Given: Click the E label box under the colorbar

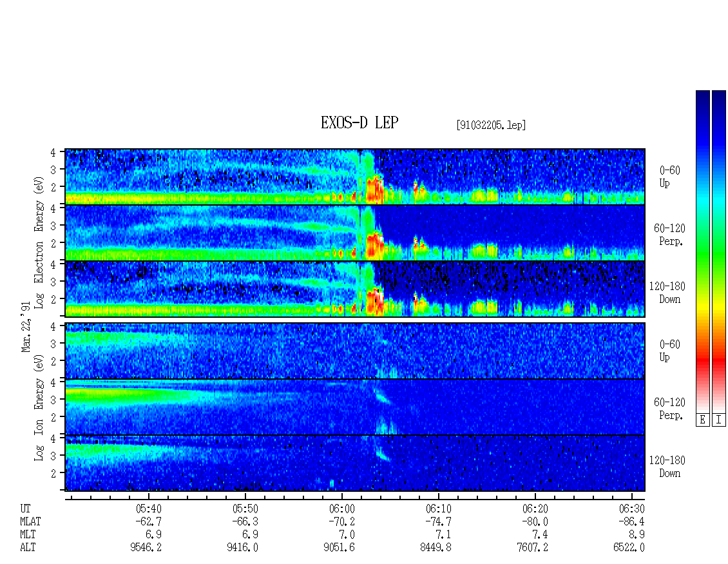Looking at the screenshot, I should pyautogui.click(x=702, y=420).
